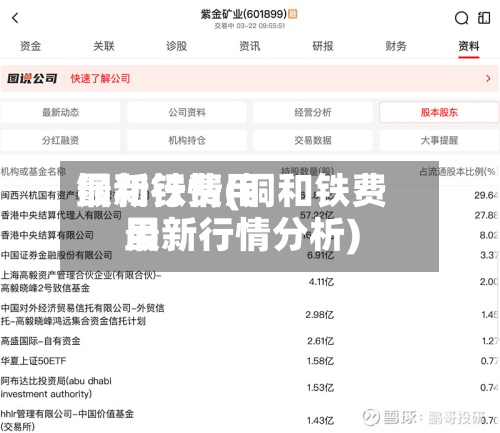The height and width of the screenshot is (433, 500).
Task: Switch to the 资金 tab
Action: pyautogui.click(x=30, y=46)
